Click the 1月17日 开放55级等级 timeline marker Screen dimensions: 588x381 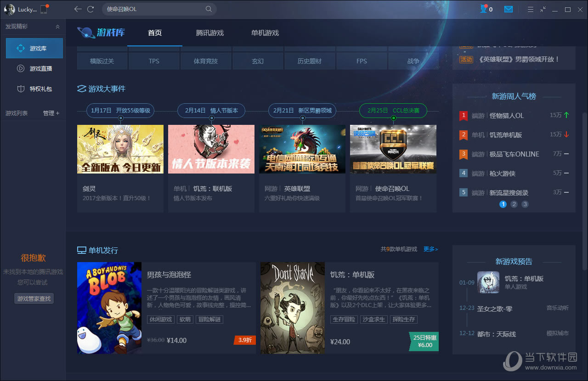120,111
